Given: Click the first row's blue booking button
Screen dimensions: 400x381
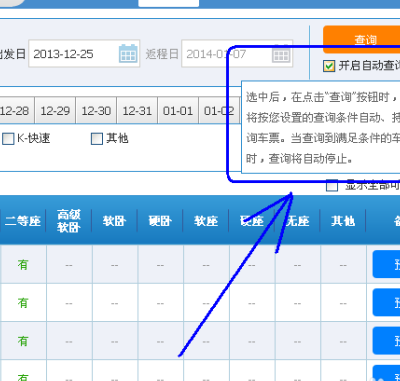Looking at the screenshot, I should click(386, 264).
